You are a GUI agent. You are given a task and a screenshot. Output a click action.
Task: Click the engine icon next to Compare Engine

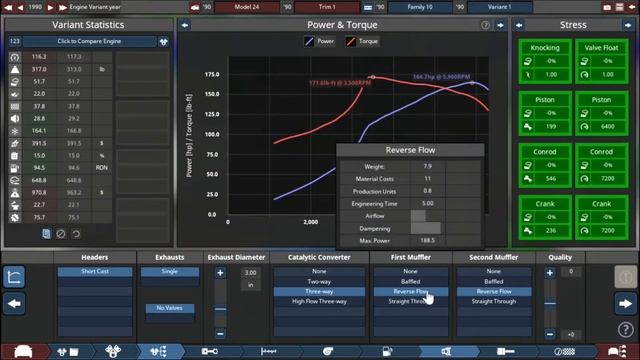164,41
